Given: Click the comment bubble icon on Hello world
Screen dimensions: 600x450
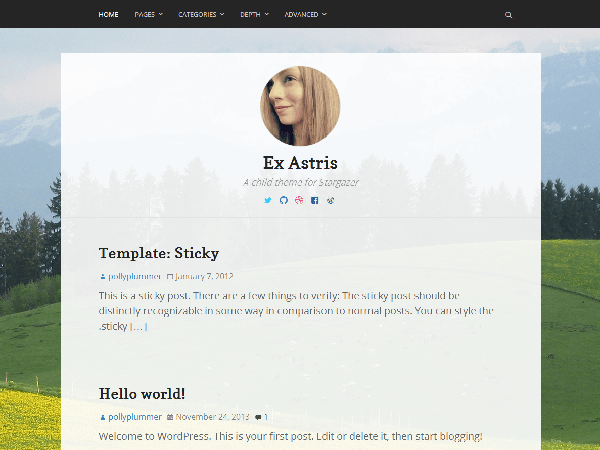Looking at the screenshot, I should (258, 417).
